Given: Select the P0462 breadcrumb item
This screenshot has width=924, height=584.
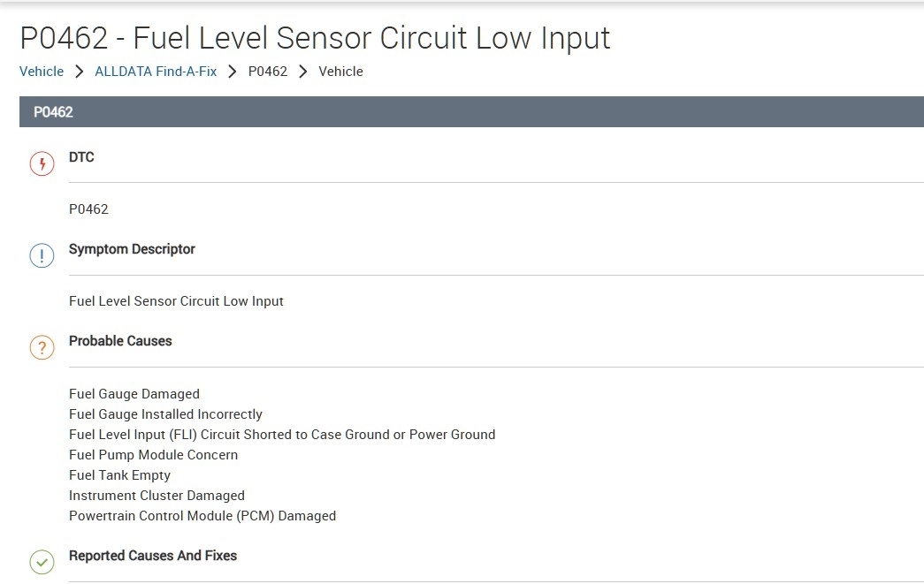Looking at the screenshot, I should point(268,72).
